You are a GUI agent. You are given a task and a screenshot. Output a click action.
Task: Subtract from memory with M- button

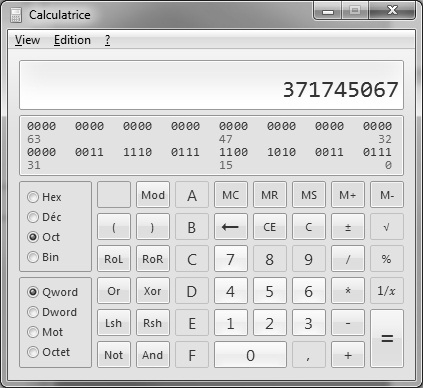pyautogui.click(x=387, y=195)
